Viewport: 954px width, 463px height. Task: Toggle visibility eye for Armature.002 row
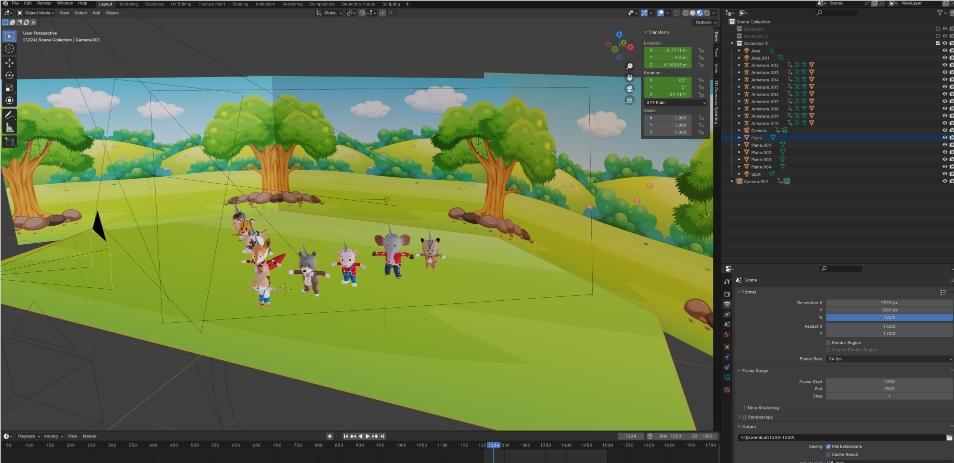click(945, 65)
